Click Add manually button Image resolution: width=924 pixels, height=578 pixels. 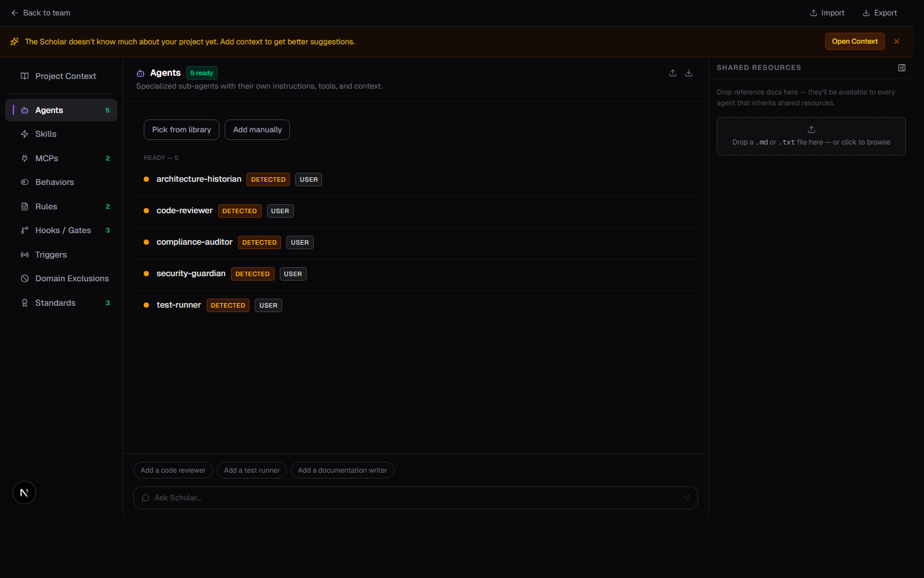tap(257, 130)
